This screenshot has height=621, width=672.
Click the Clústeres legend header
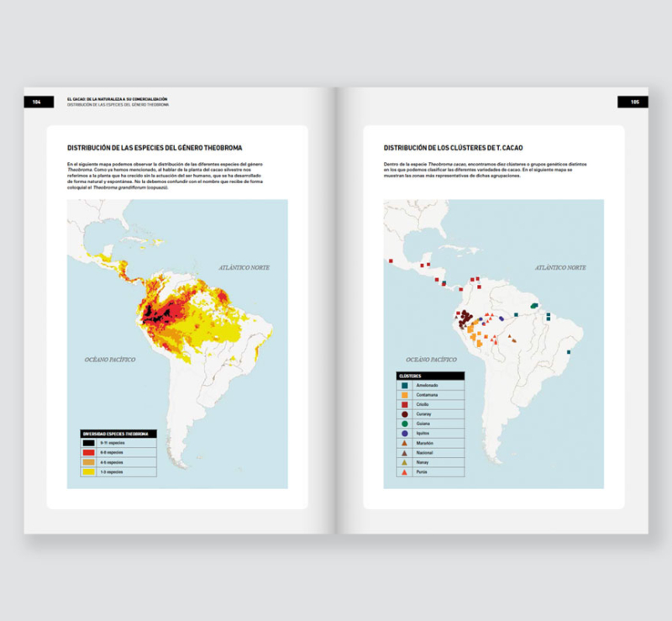[x=428, y=375]
